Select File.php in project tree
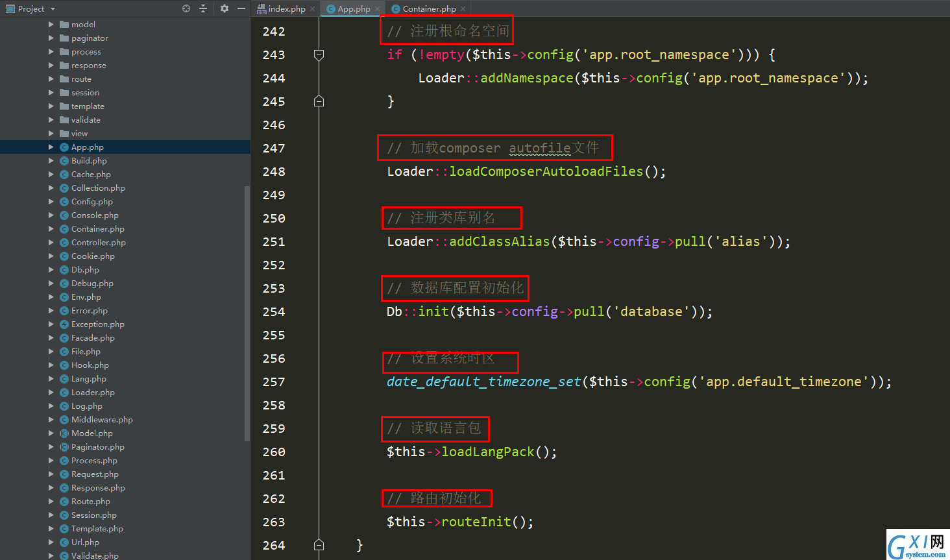 point(86,352)
